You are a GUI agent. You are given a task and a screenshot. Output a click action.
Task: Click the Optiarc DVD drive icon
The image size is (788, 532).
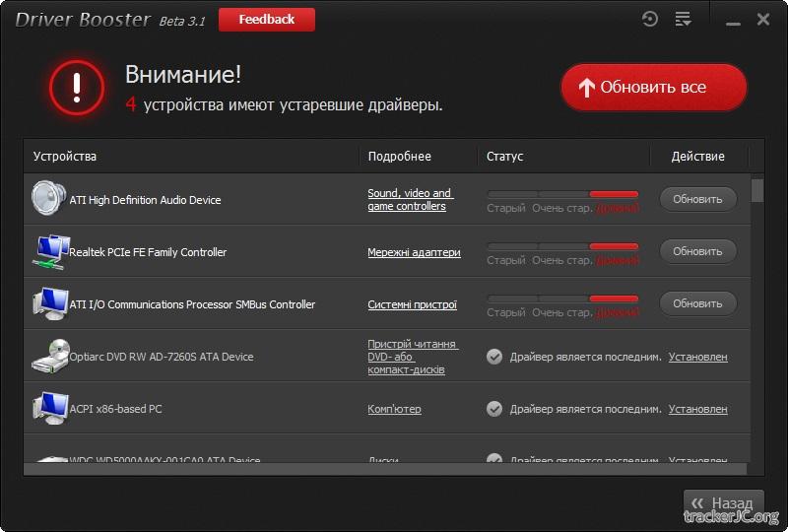(48, 357)
